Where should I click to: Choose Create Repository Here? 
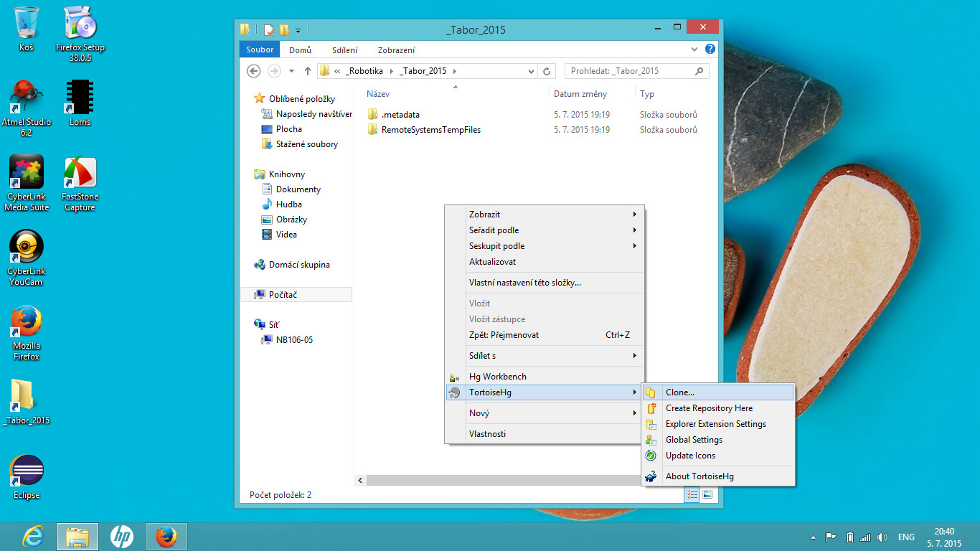(709, 408)
